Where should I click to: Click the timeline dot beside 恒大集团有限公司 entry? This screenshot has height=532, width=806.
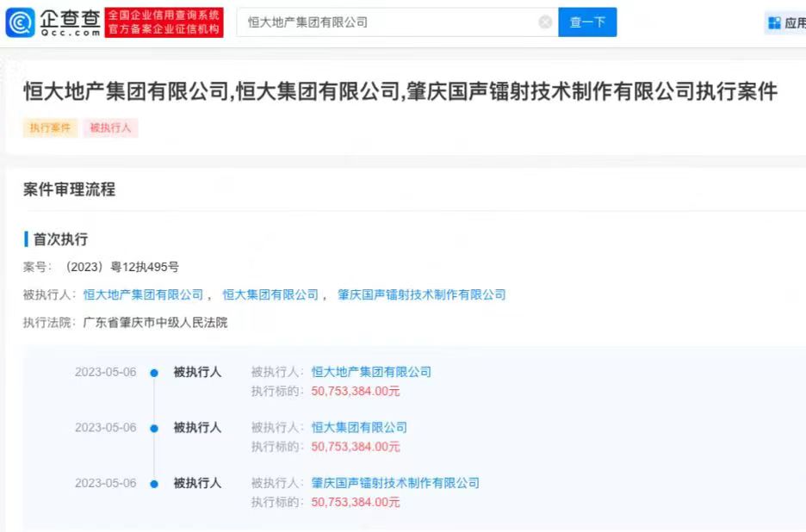pyautogui.click(x=153, y=428)
